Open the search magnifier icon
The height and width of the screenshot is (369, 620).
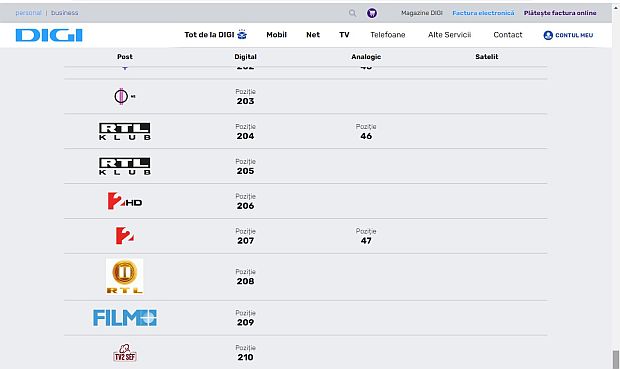click(352, 13)
